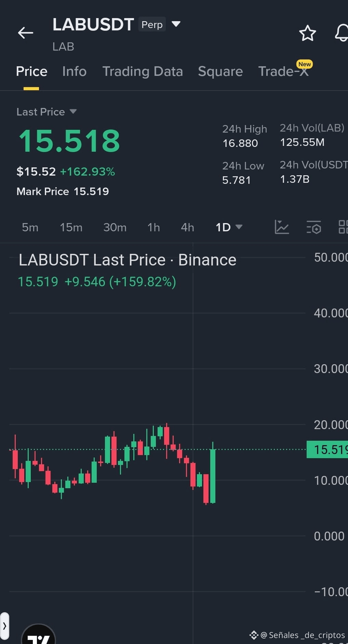Open chart indicators line-graph icon
Screen dimensions: 348x644
tap(282, 227)
